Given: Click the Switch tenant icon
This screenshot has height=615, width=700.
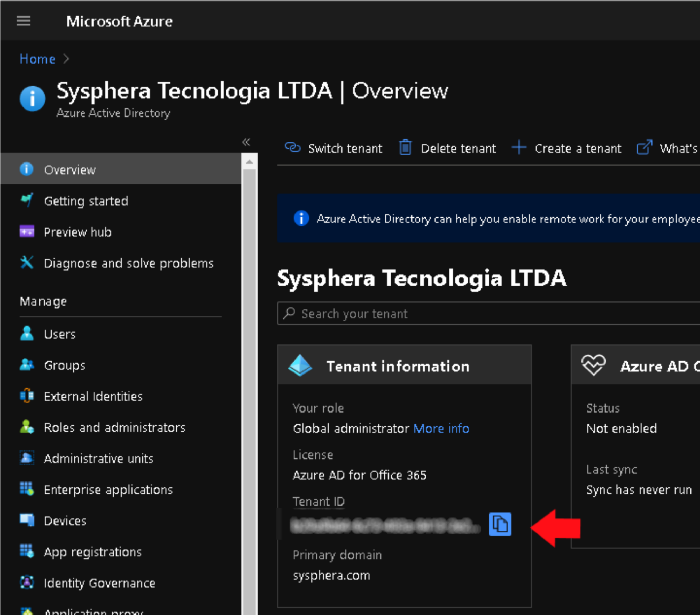Looking at the screenshot, I should tap(293, 147).
